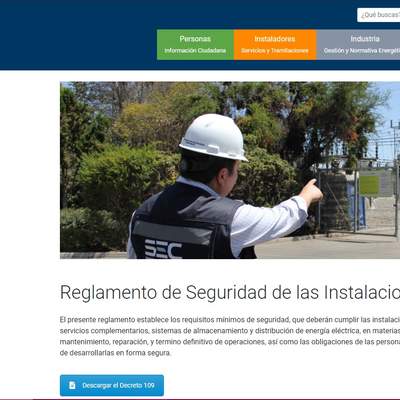Screen dimensions: 400x400
Task: Click the Reglamento de Seguridad heading
Action: click(230, 292)
